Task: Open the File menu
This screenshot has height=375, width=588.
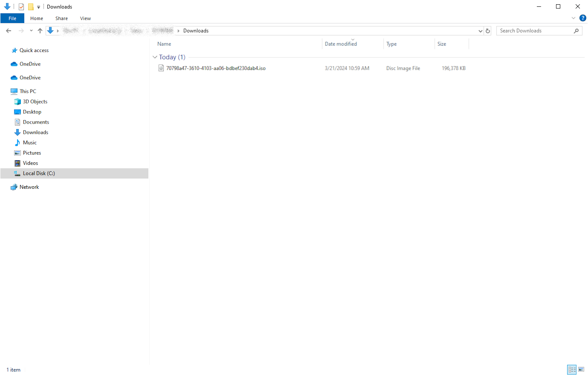Action: click(x=12, y=18)
